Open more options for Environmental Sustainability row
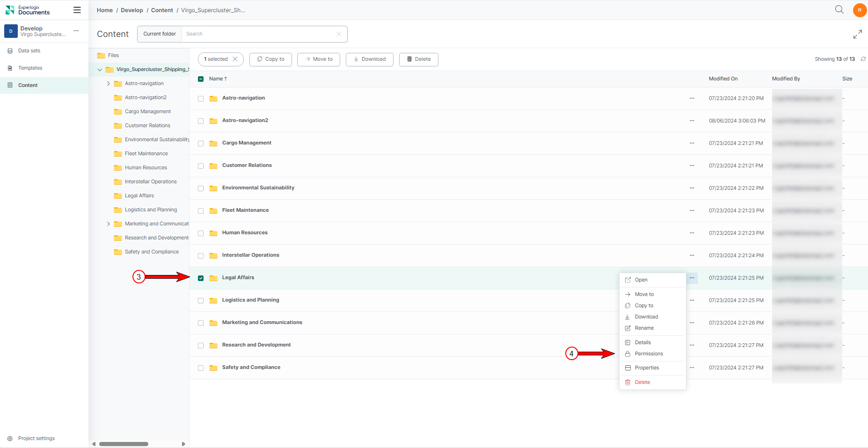 [692, 188]
